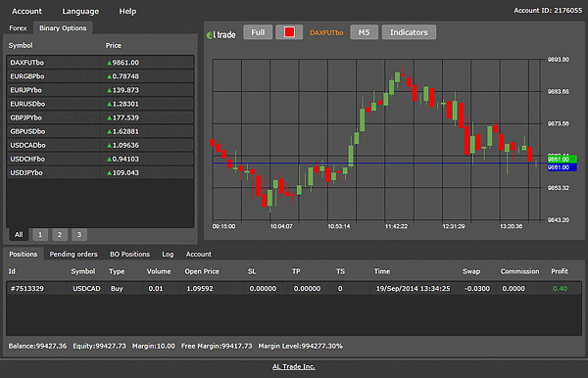Click the green up arrow beside 0.78748
Screen dimensions: 588x378
click(109, 76)
